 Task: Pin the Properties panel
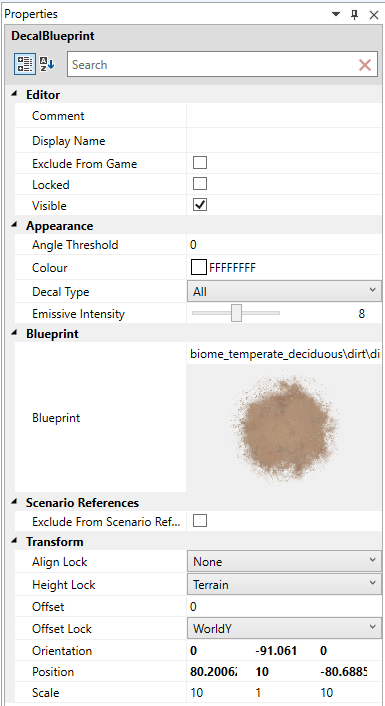354,14
